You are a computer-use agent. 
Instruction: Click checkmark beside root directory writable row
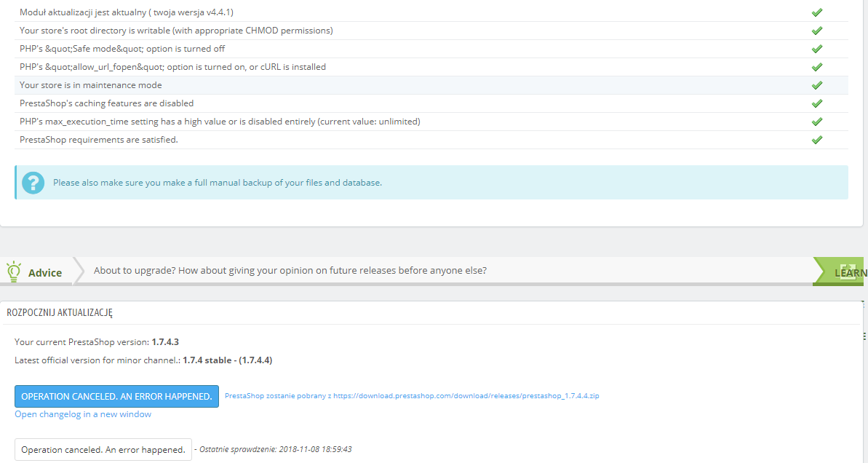tap(816, 31)
